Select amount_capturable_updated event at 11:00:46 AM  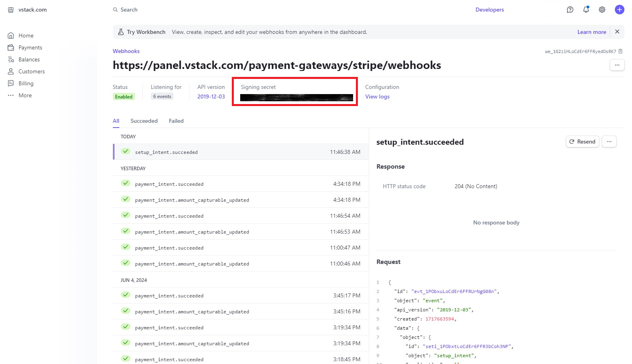pyautogui.click(x=241, y=264)
